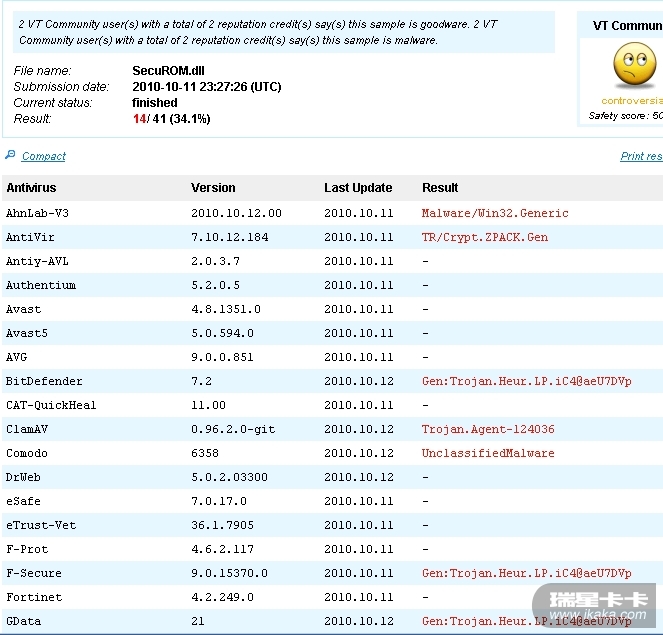Viewport: 663px width, 635px height.
Task: Click the result ratio 14/41 (34.1%)
Action: tap(171, 119)
